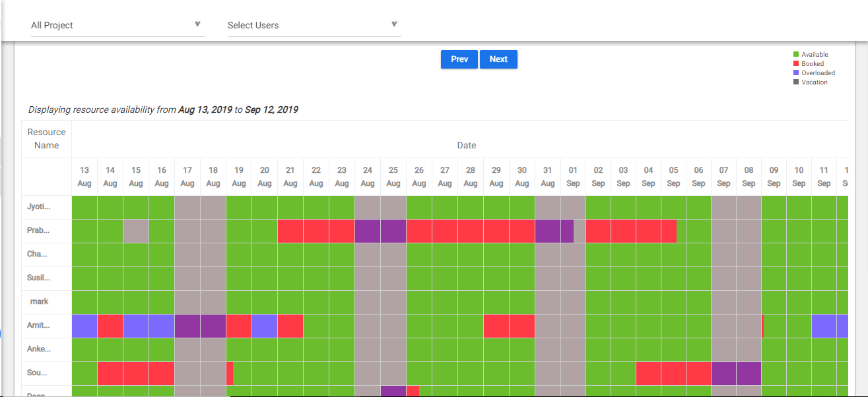Expand the Select Users dropdown

tap(314, 25)
